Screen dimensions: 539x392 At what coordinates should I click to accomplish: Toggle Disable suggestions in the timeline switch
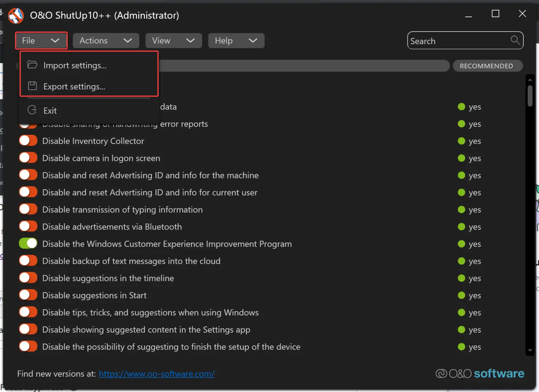click(x=28, y=278)
